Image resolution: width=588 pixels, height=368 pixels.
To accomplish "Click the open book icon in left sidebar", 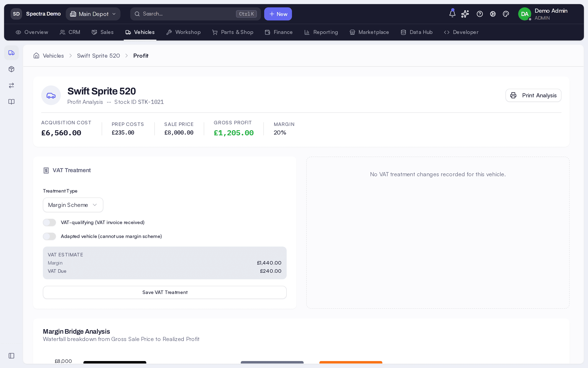I will (11, 102).
